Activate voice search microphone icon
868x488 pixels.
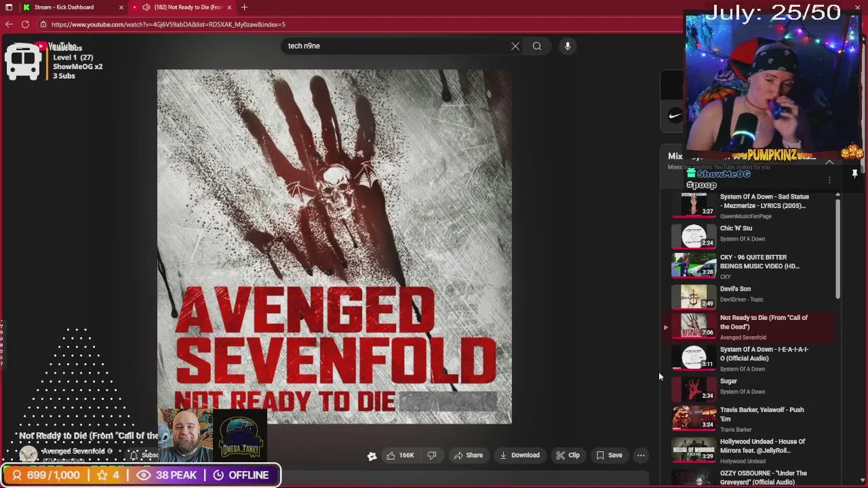point(568,46)
